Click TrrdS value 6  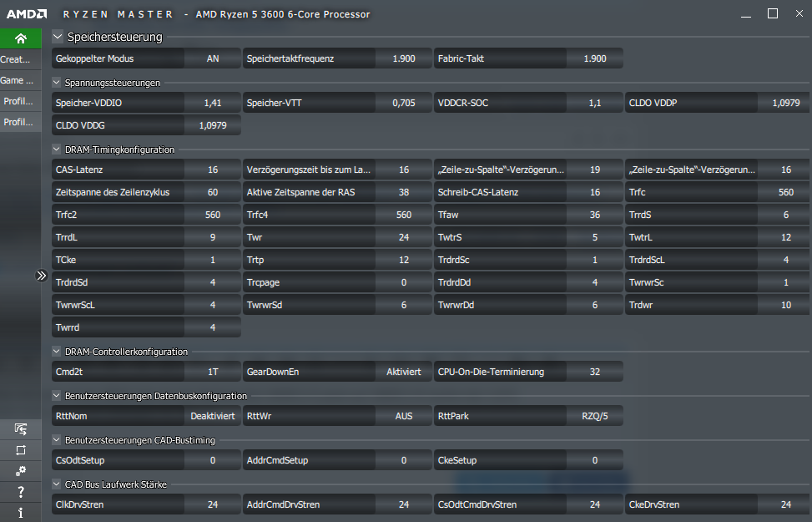(785, 215)
